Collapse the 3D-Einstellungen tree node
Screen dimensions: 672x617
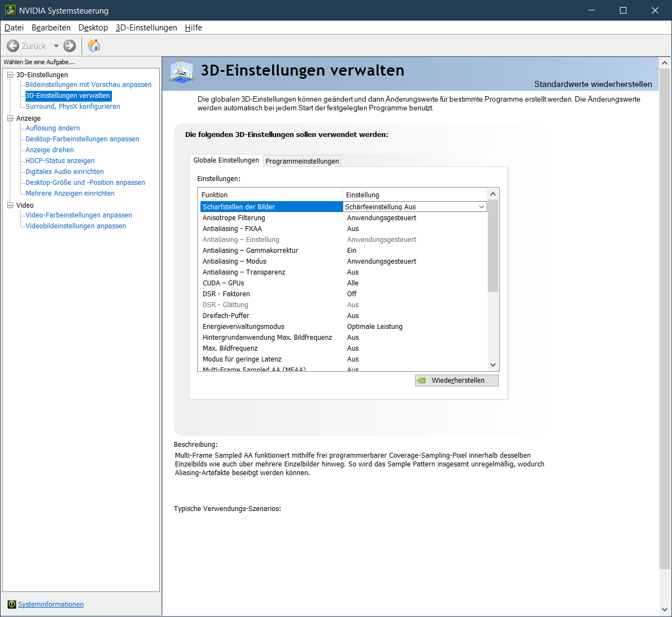[10, 75]
